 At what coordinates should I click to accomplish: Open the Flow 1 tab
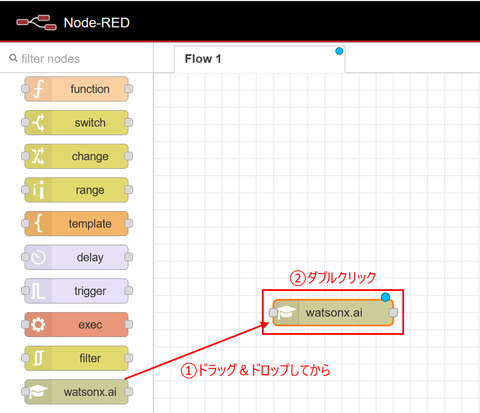pos(259,59)
